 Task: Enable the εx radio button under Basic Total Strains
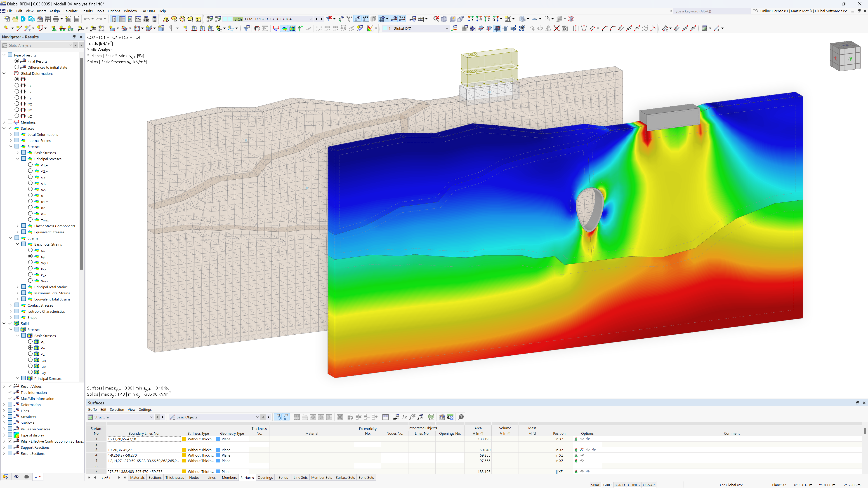(x=31, y=250)
